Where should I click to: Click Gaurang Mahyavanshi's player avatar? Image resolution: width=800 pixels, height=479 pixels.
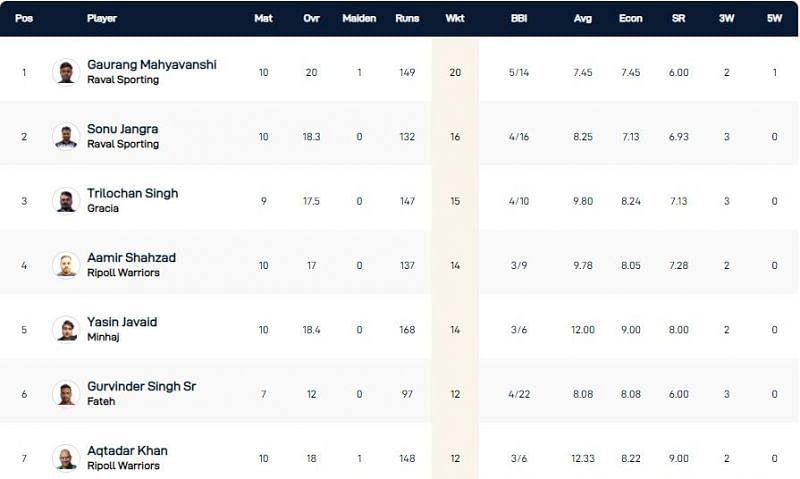tap(66, 72)
